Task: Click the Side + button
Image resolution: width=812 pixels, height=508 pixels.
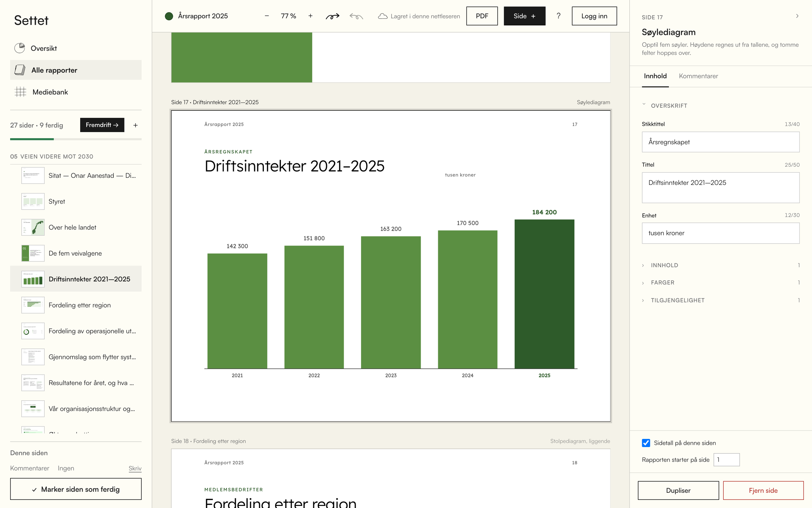Action: click(x=524, y=16)
